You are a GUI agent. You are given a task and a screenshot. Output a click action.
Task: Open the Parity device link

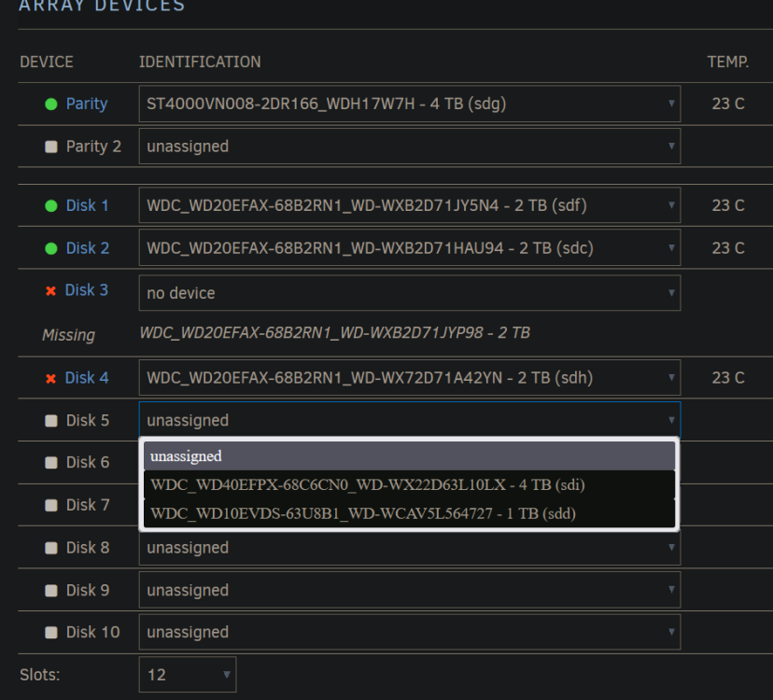click(x=87, y=104)
